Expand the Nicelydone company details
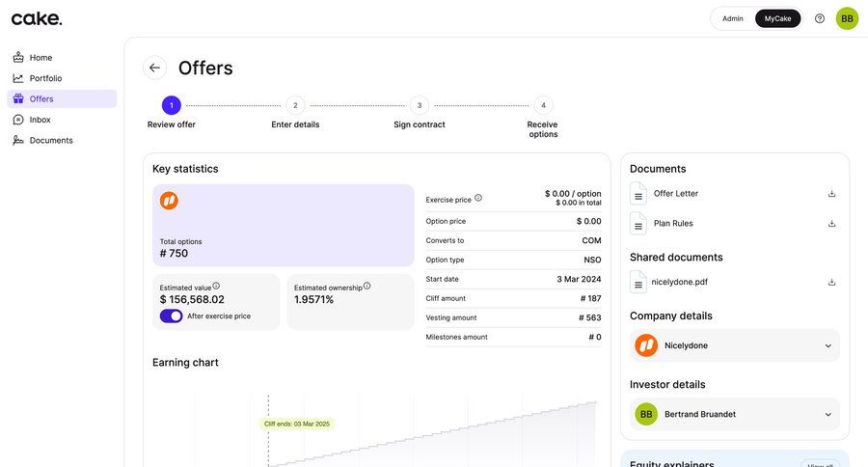Screen dimensions: 868x467 (x=827, y=345)
